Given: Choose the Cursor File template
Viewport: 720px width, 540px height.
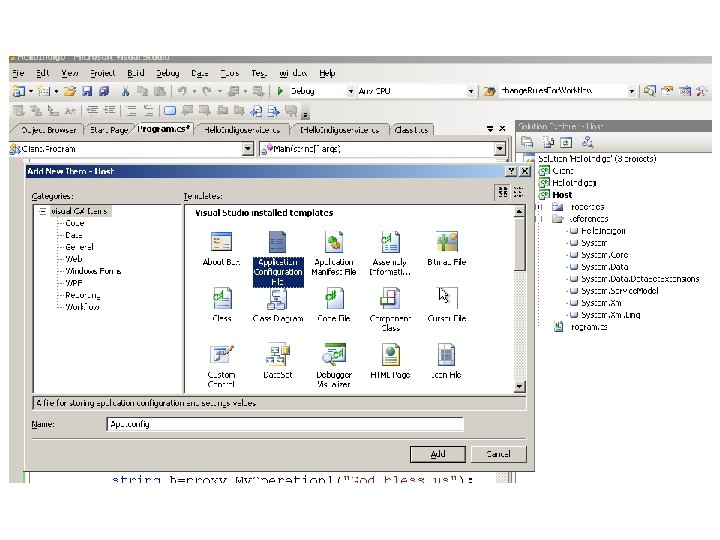Looking at the screenshot, I should tap(446, 305).
